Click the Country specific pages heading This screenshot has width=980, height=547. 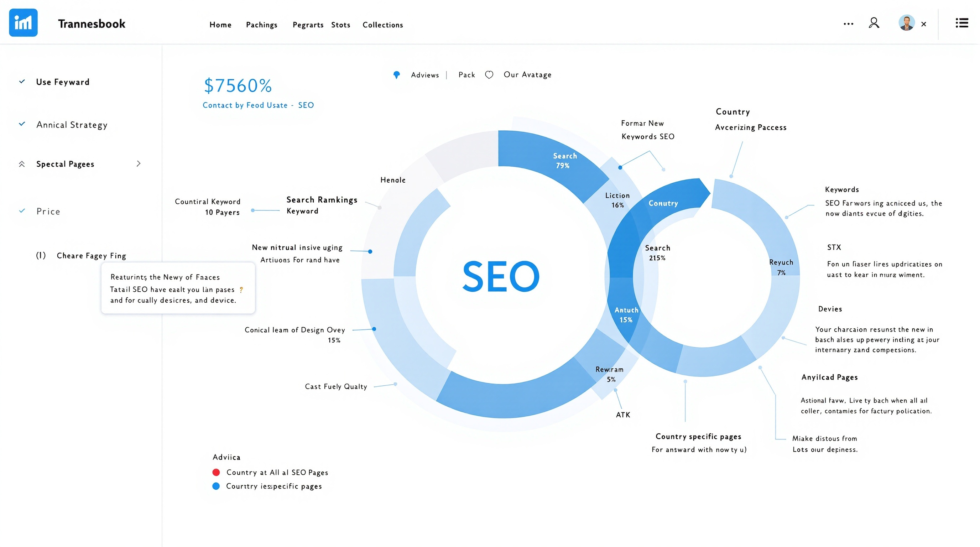pyautogui.click(x=698, y=436)
